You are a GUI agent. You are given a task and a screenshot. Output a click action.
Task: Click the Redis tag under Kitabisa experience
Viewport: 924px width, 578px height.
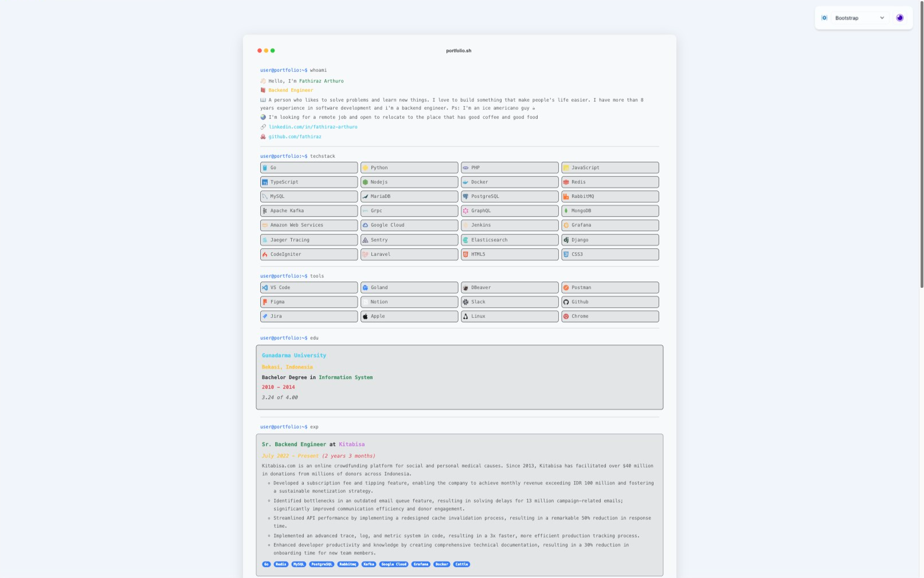pos(281,564)
